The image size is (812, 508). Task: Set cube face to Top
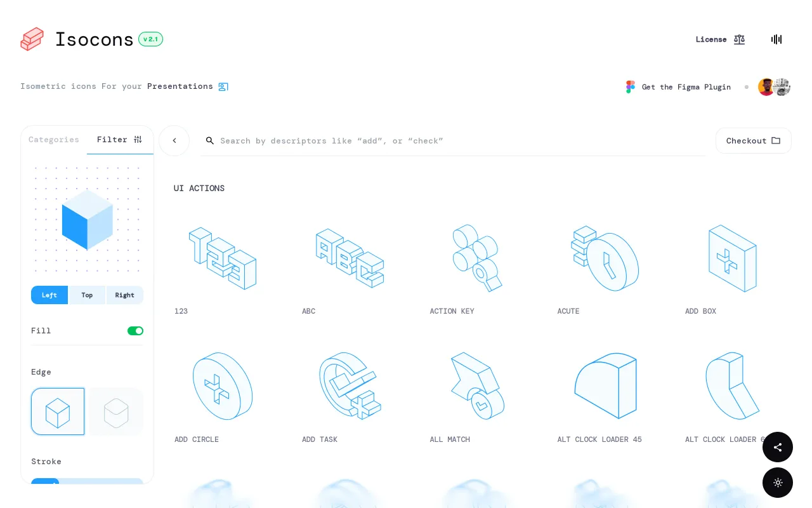(87, 295)
